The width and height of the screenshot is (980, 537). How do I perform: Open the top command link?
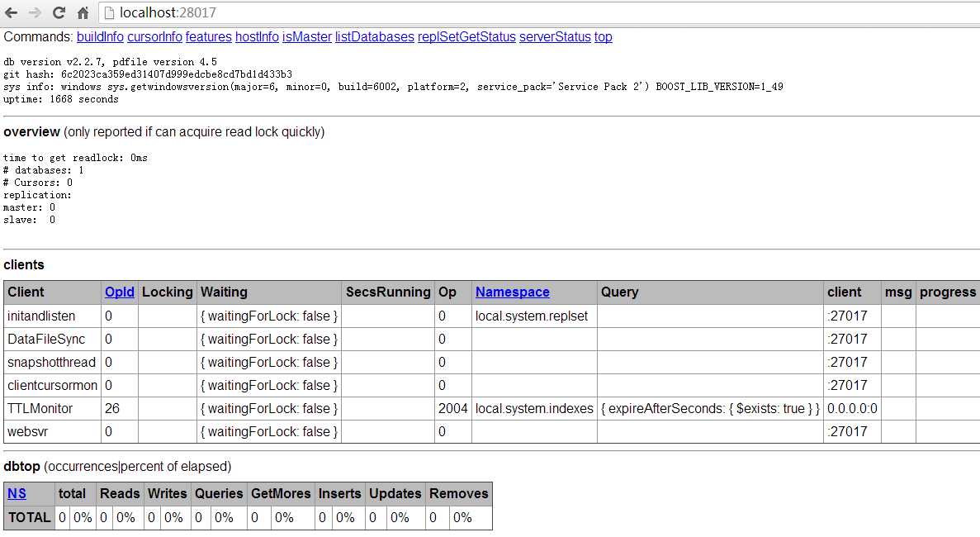tap(604, 37)
